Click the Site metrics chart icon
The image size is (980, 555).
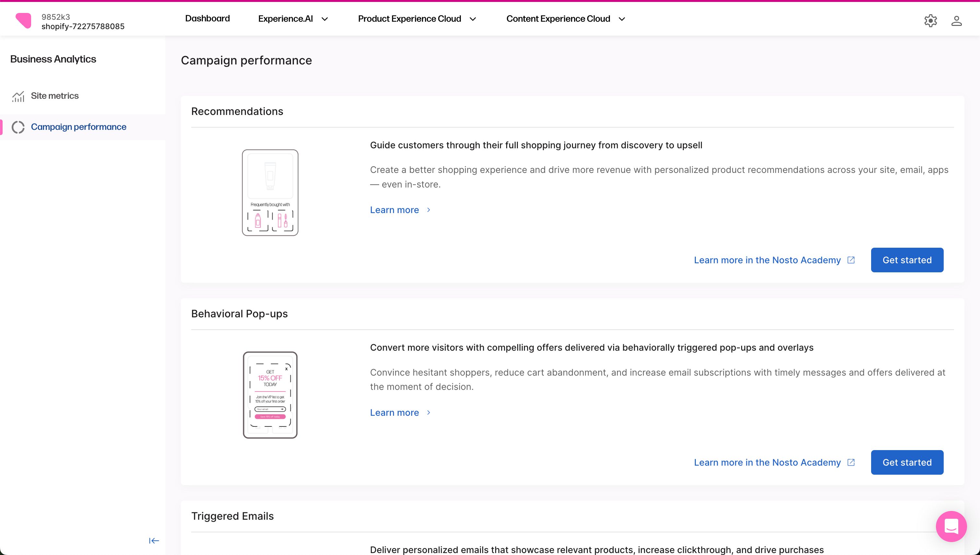(x=18, y=96)
